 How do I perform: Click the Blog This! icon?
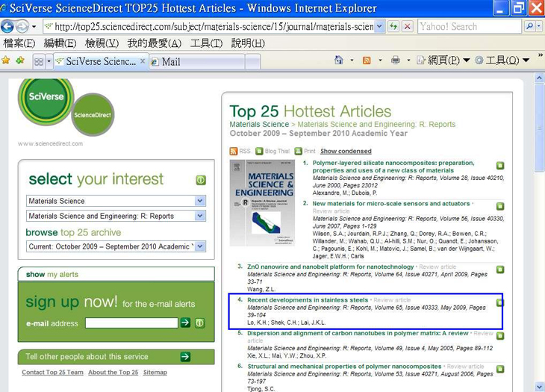click(x=259, y=151)
